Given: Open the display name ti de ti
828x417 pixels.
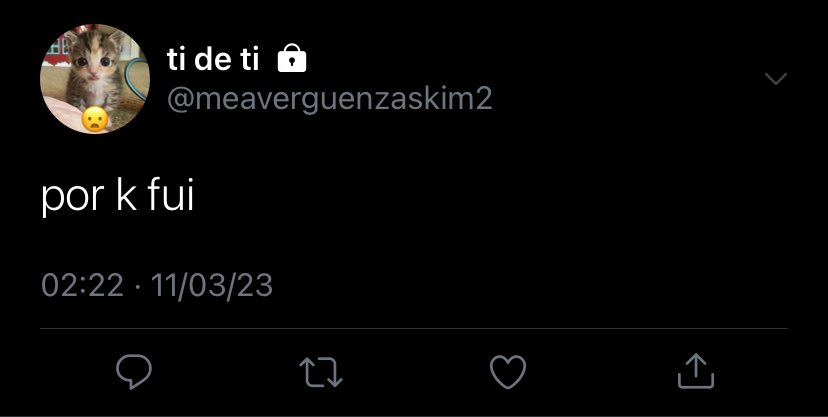Looking at the screenshot, I should pyautogui.click(x=213, y=59).
